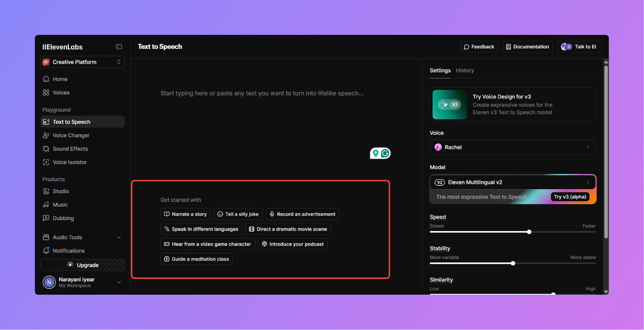The width and height of the screenshot is (644, 330).
Task: Click the Stability slider handle
Action: pos(513,263)
